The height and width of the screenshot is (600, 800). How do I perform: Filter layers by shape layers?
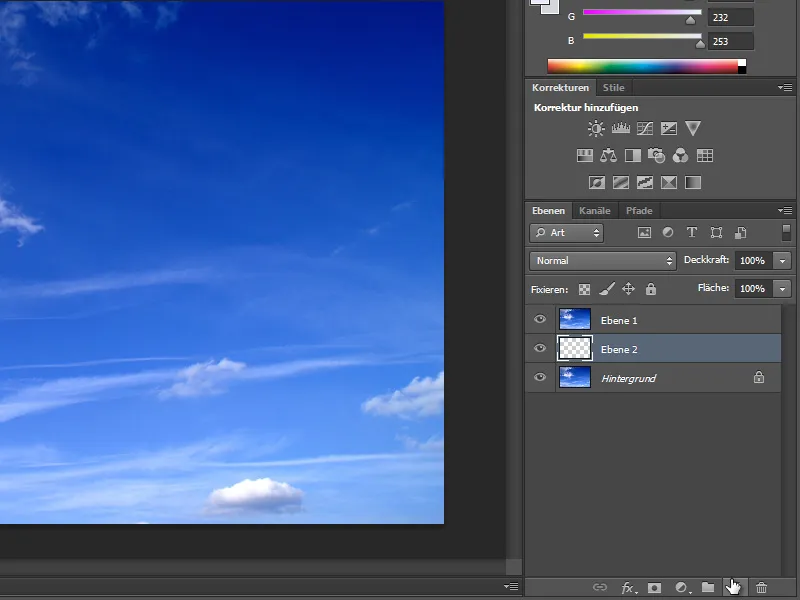point(716,233)
